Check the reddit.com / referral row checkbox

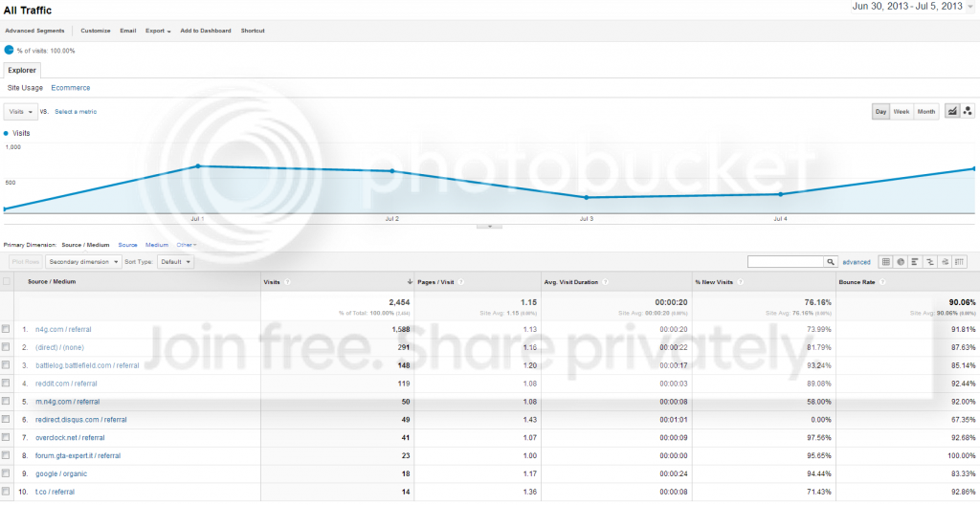[x=7, y=384]
